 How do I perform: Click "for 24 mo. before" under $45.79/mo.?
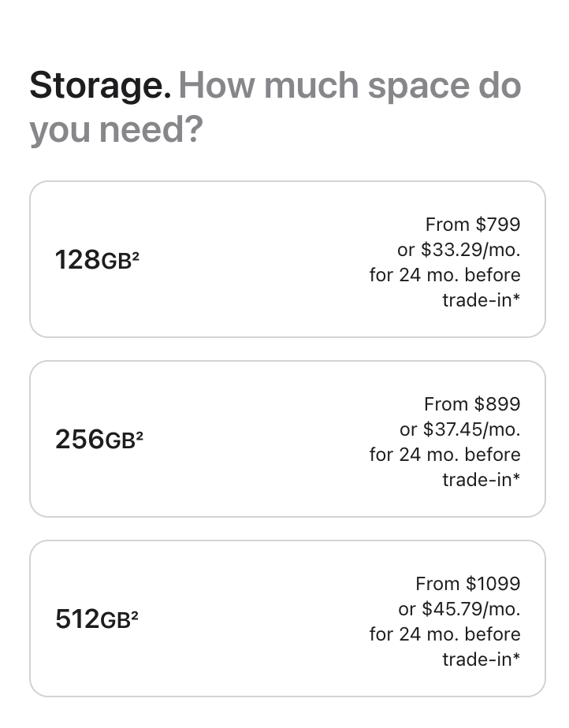pos(444,634)
